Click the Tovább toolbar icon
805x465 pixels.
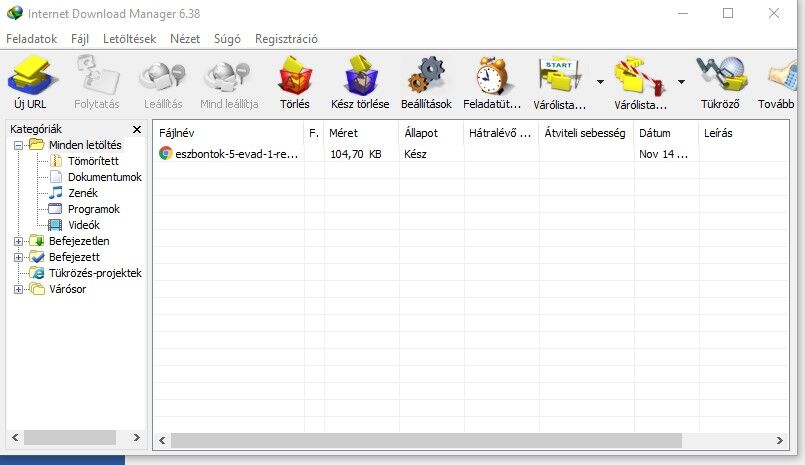pyautogui.click(x=781, y=76)
